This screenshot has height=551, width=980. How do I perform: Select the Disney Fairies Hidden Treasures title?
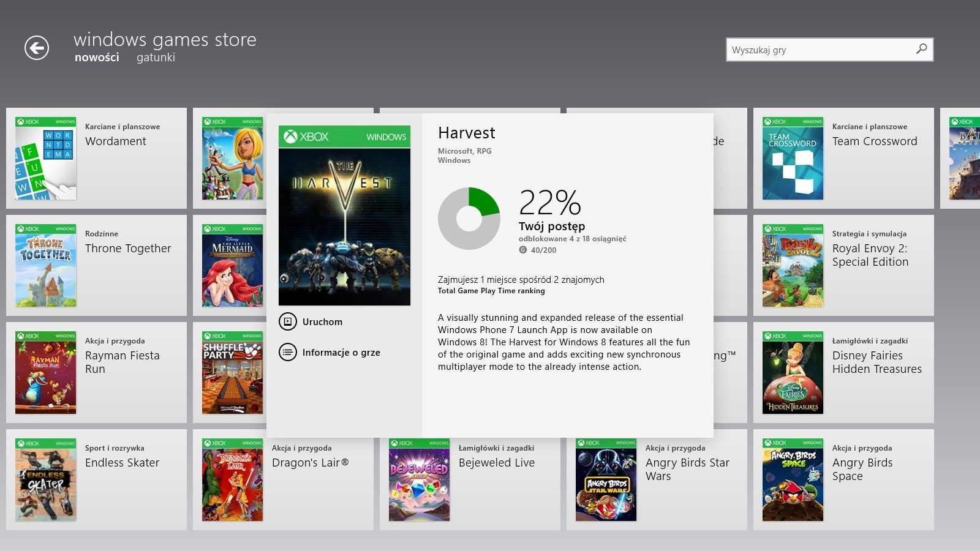tap(877, 362)
